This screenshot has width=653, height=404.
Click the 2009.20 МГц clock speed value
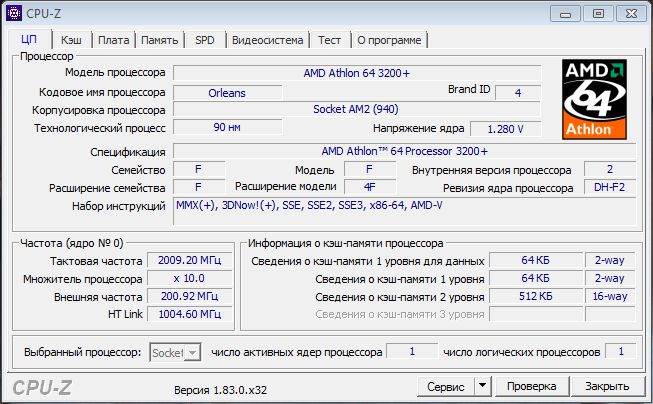189,260
